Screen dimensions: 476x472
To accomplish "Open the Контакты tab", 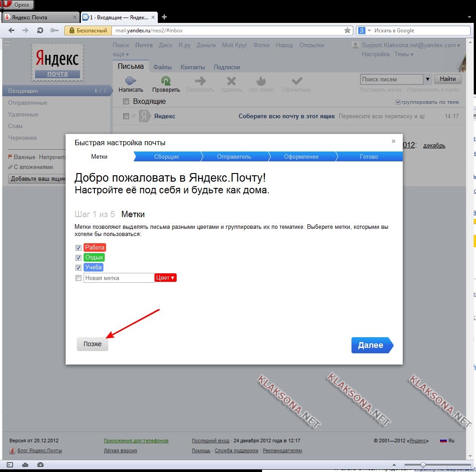I will 193,67.
